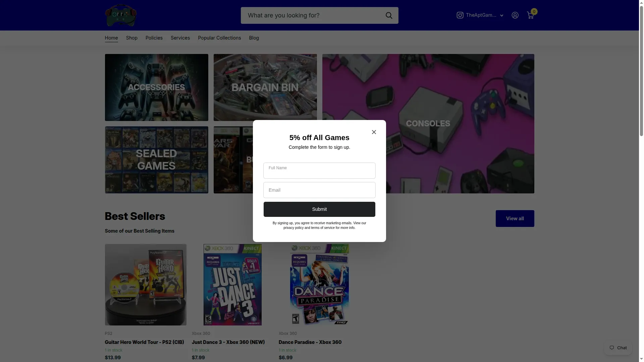Click the $7.99 price text
This screenshot has height=362, width=644.
point(198,358)
